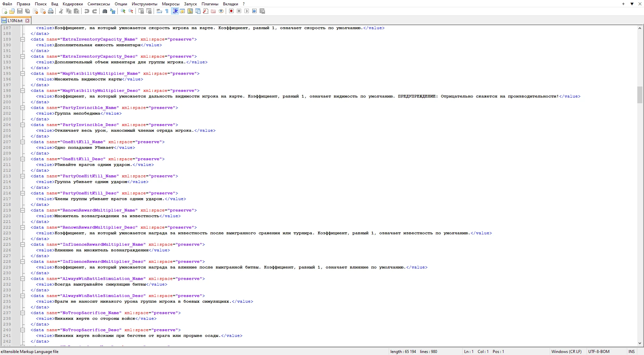This screenshot has width=644, height=355.
Task: Click the Undo arrow icon
Action: 87,11
